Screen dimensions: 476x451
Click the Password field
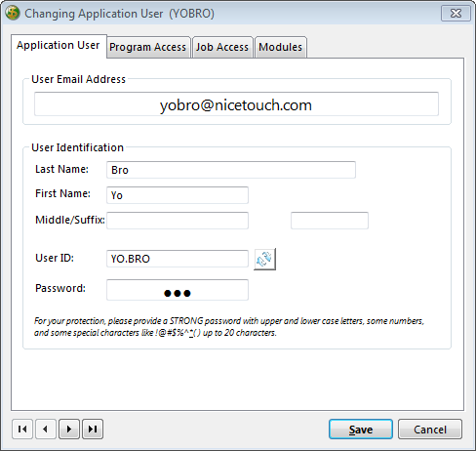click(178, 290)
